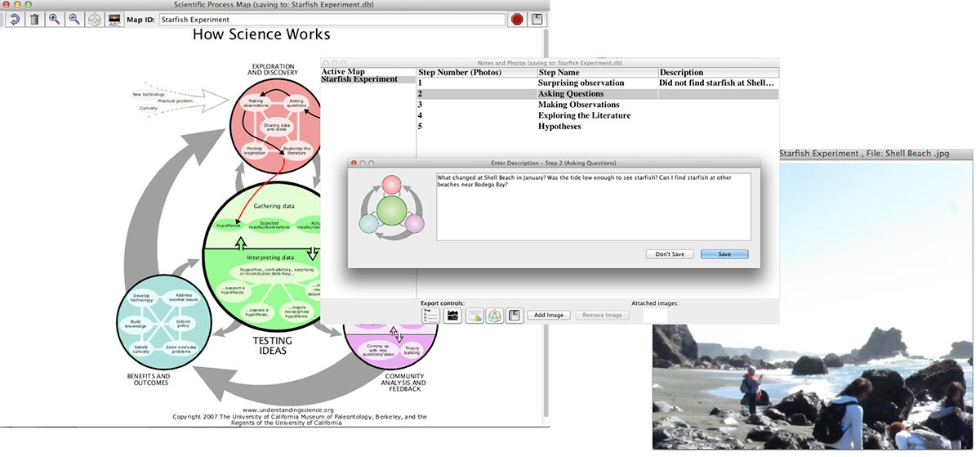Viewport: 980px width, 457px height.
Task: Choose Don't Save in the description dialog
Action: [670, 254]
